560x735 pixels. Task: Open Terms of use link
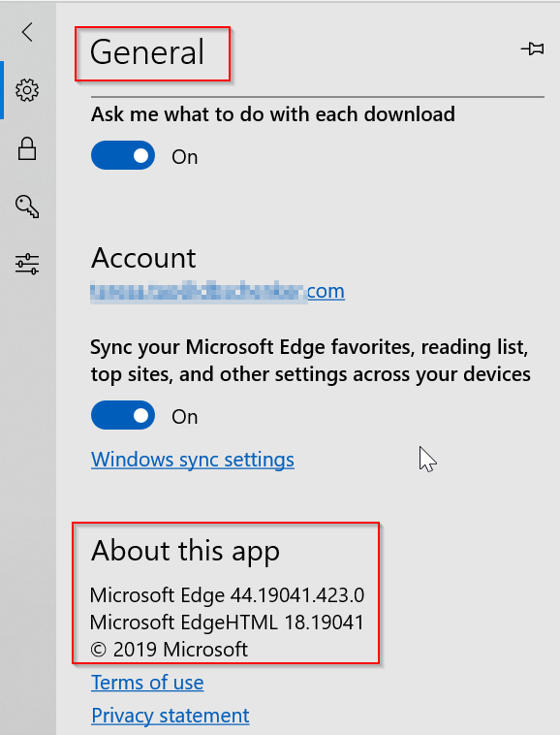(147, 683)
